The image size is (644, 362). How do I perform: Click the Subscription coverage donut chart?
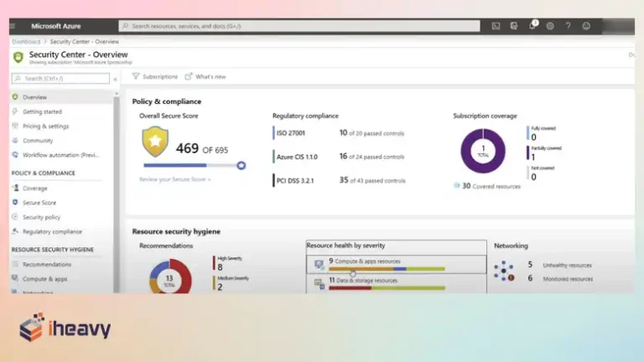click(x=483, y=151)
